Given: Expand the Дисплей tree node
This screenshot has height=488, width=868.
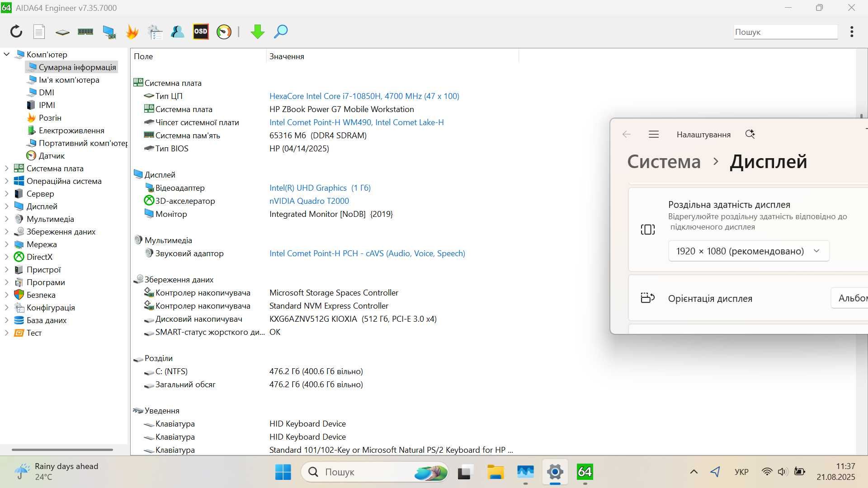Looking at the screenshot, I should coord(7,206).
